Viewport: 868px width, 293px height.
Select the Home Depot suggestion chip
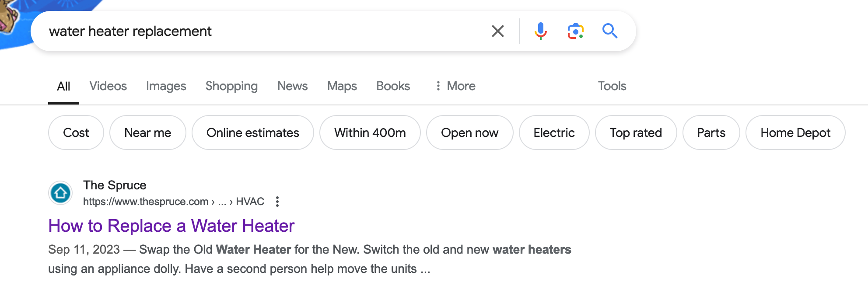795,133
